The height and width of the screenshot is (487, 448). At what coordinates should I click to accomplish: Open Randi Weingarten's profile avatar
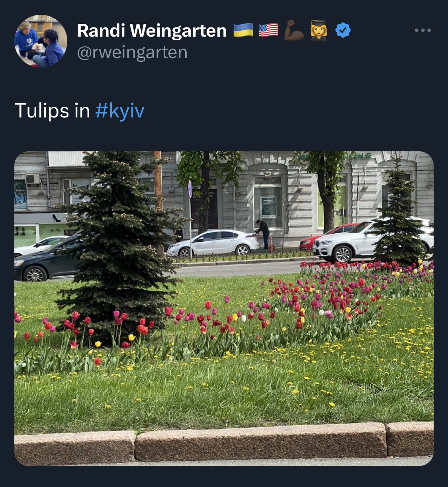pos(41,41)
